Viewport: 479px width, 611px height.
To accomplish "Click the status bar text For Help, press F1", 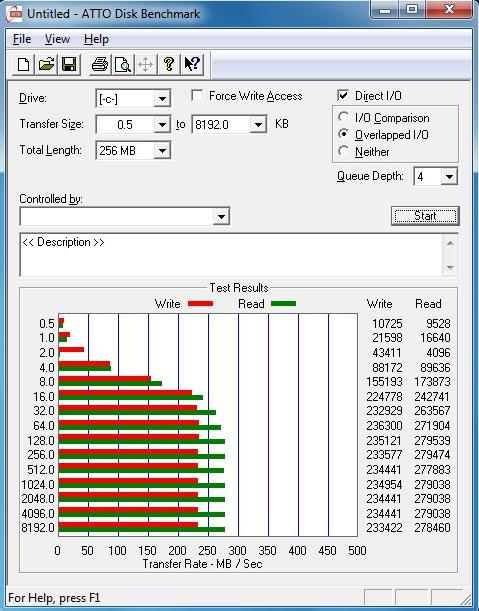I will click(x=54, y=598).
